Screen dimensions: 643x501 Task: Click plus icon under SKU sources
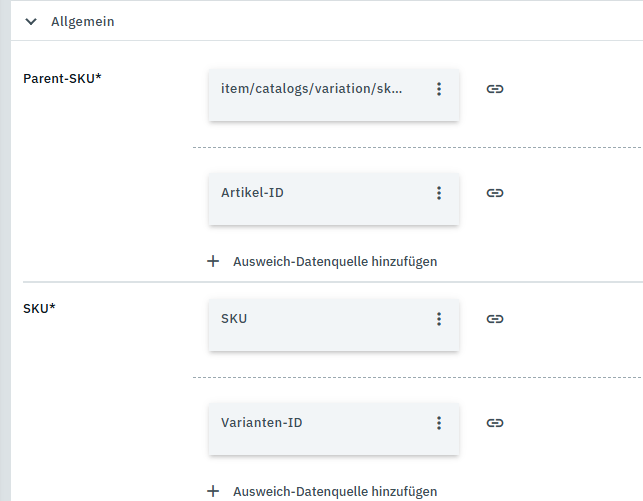(x=212, y=492)
